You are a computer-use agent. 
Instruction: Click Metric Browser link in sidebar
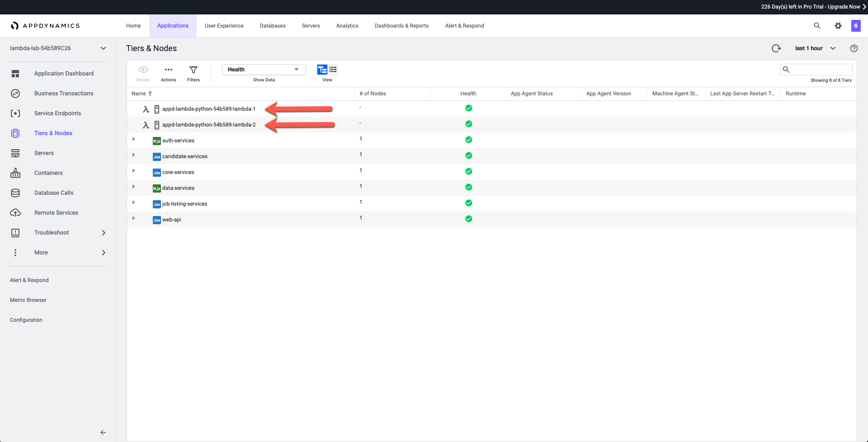point(28,300)
